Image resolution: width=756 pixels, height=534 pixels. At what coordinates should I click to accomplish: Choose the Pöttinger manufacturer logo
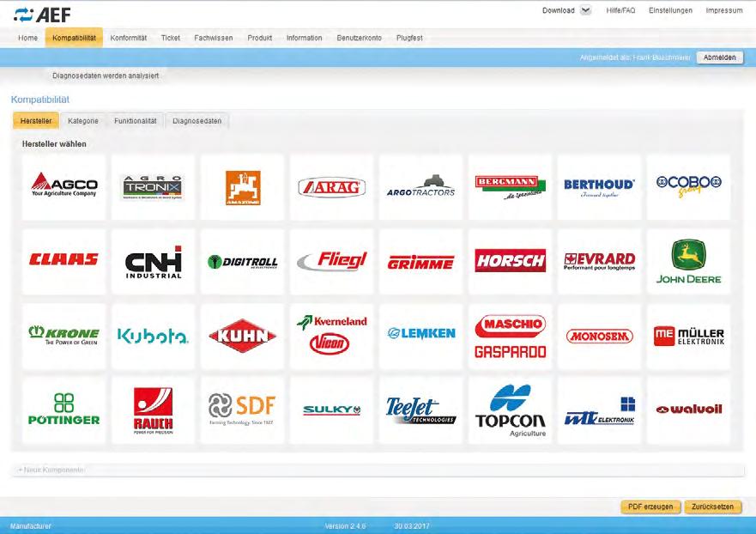pyautogui.click(x=64, y=410)
